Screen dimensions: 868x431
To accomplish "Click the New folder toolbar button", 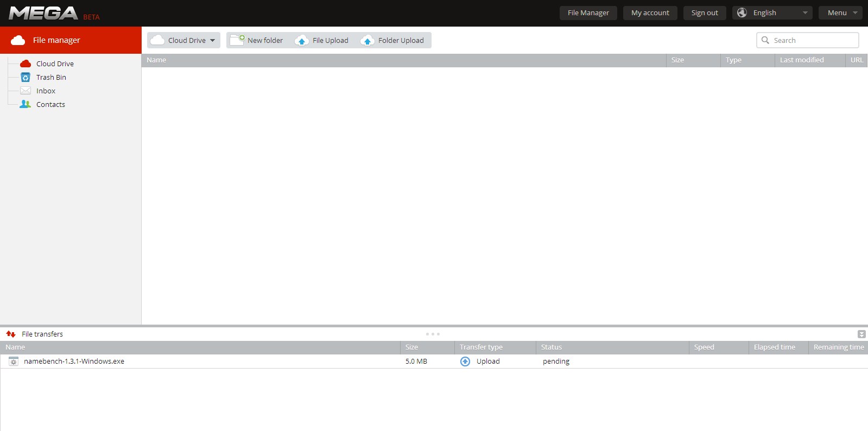I will click(x=257, y=40).
